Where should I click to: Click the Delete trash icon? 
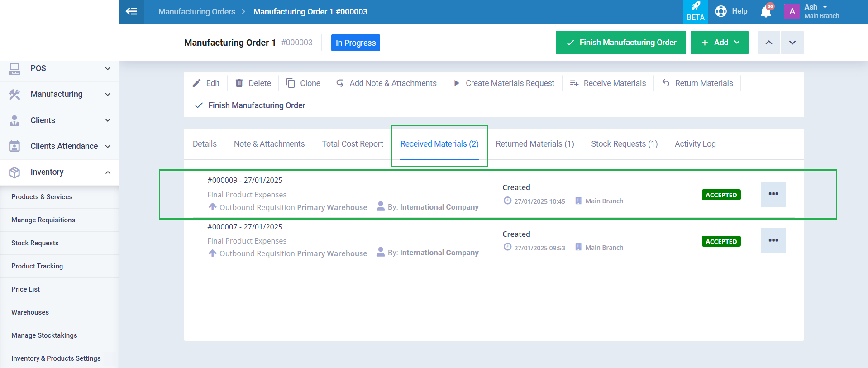[239, 83]
